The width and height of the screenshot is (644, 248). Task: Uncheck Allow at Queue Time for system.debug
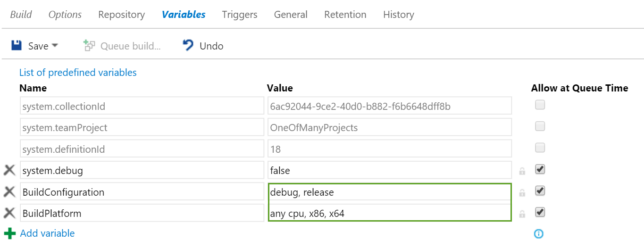540,169
